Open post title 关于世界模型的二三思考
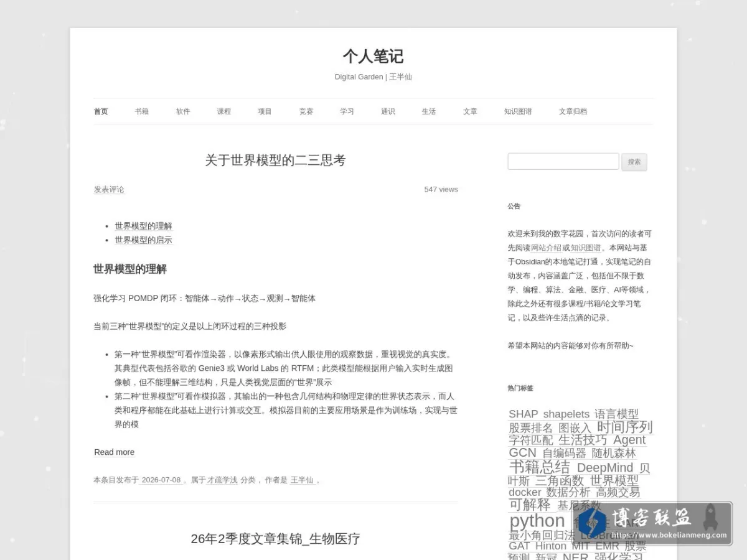This screenshot has width=747, height=560. 275,161
